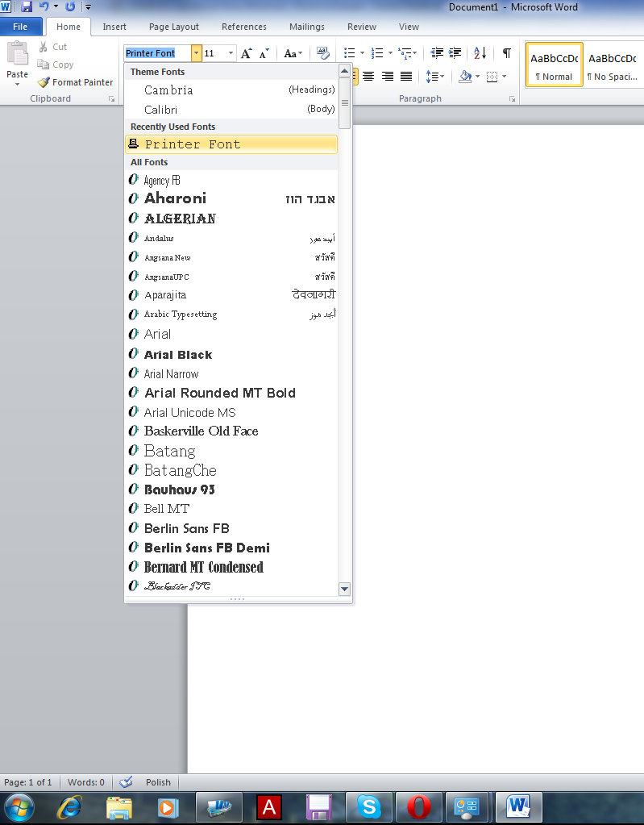Click the Increase Indent icon
This screenshot has width=644, height=825.
pyautogui.click(x=455, y=52)
